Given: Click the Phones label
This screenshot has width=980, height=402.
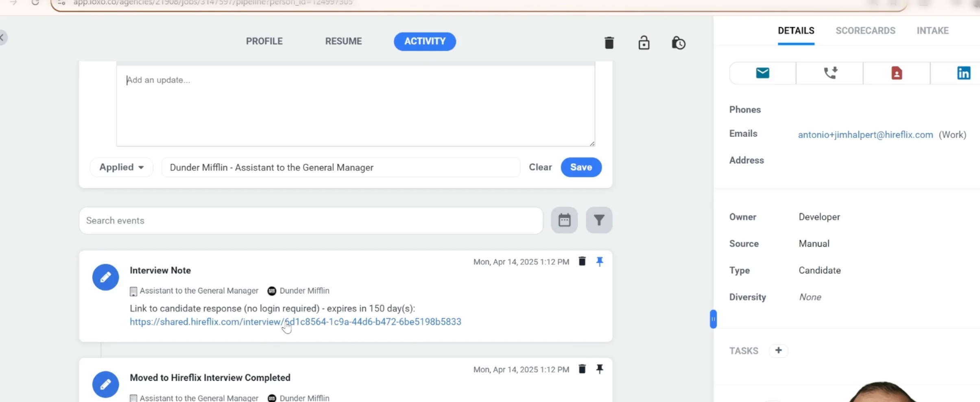Looking at the screenshot, I should point(745,110).
